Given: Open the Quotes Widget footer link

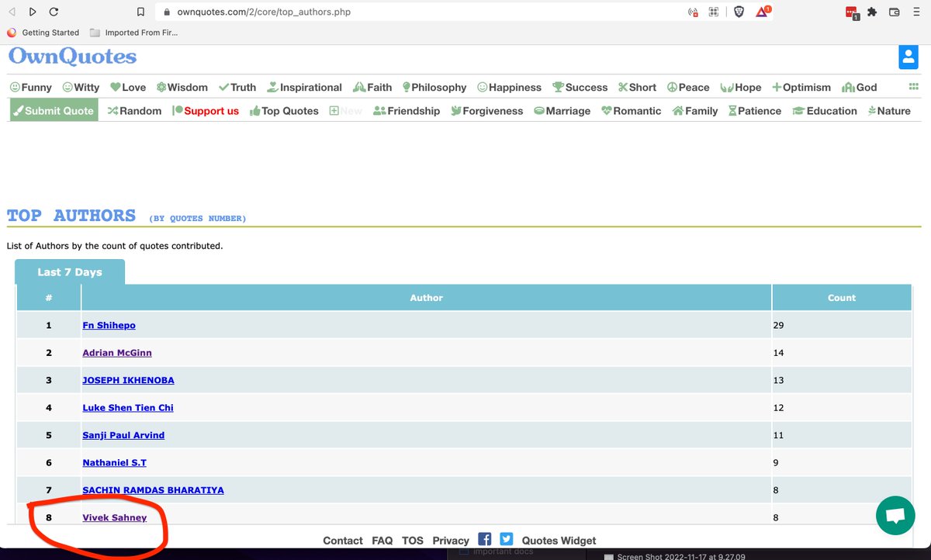Looking at the screenshot, I should coord(559,541).
